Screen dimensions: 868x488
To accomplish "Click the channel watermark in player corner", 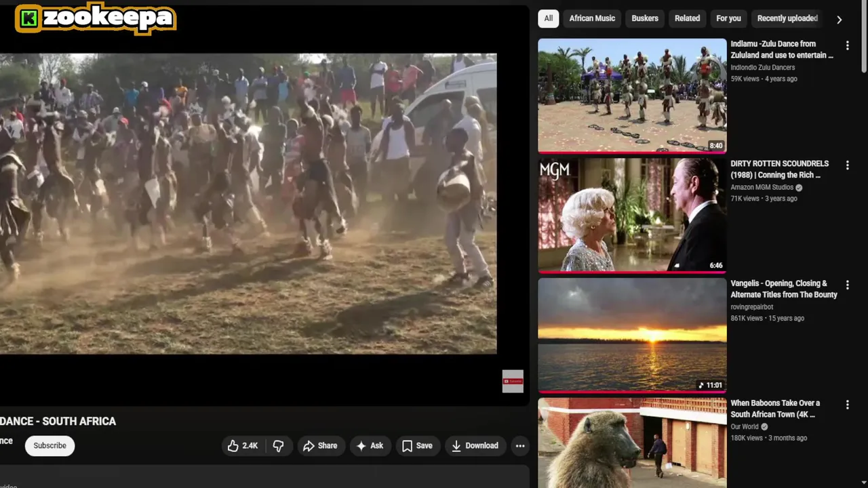I will 513,381.
